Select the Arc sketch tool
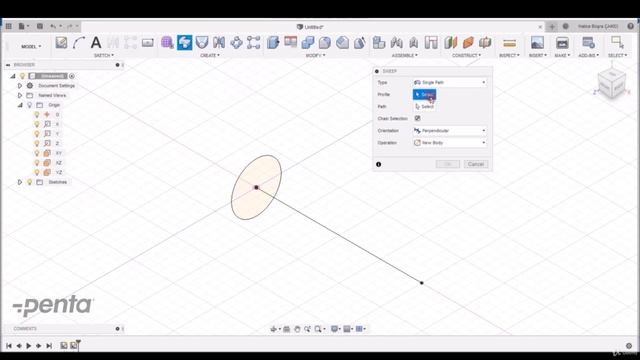 [78, 42]
